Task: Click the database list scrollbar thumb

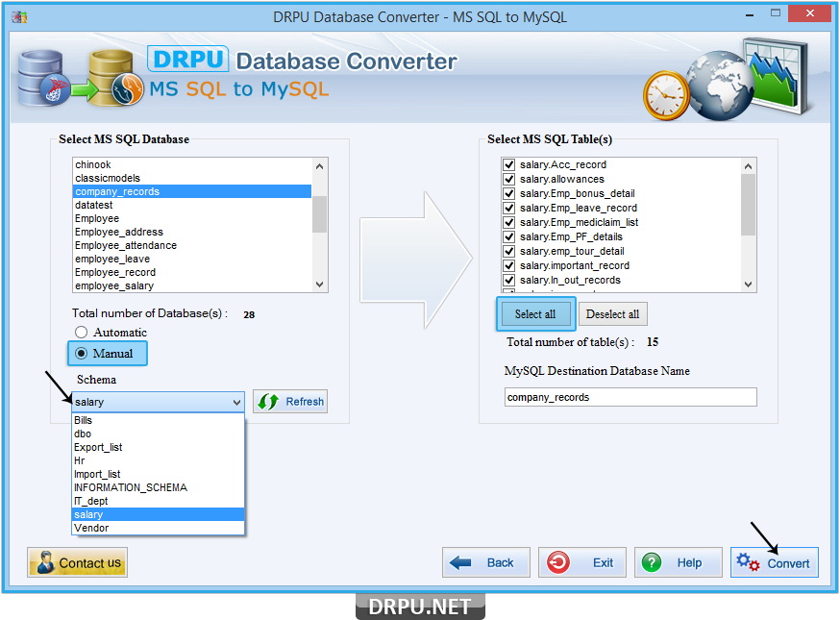Action: pyautogui.click(x=320, y=214)
